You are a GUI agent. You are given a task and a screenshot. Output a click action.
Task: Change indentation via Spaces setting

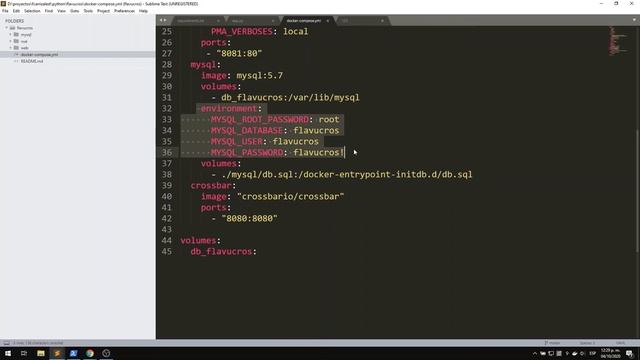587,343
